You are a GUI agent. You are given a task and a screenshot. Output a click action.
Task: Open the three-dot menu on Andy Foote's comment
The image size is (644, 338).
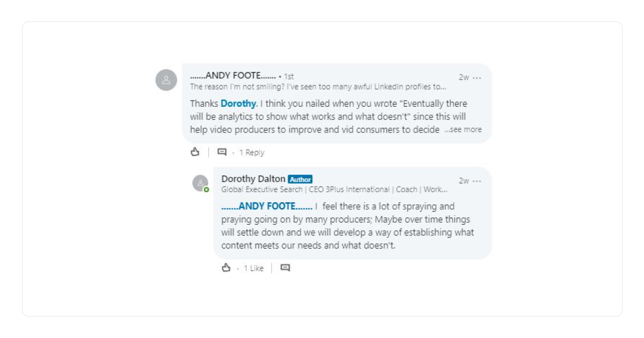(477, 77)
